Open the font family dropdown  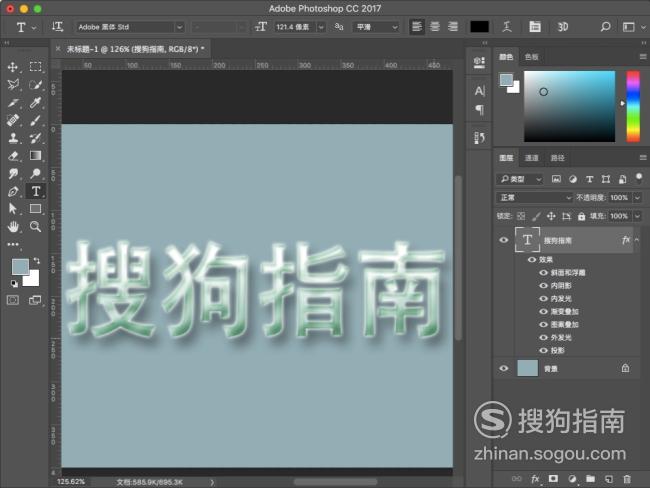coord(179,27)
